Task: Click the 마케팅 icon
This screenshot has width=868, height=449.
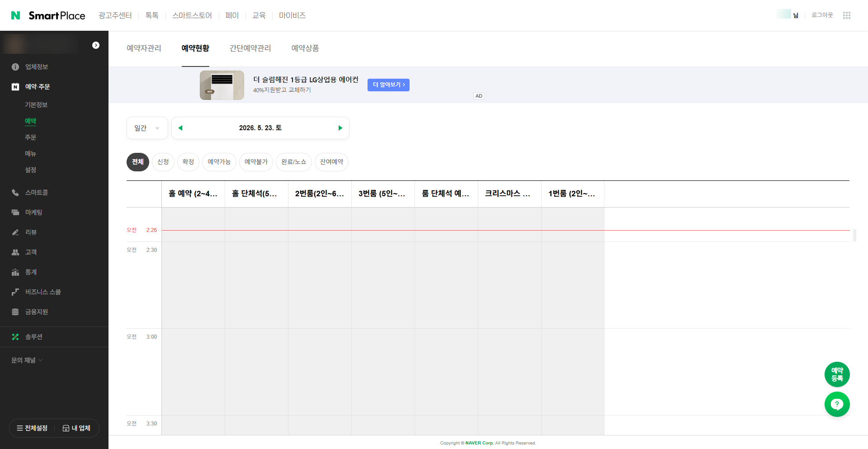Action: [15, 213]
